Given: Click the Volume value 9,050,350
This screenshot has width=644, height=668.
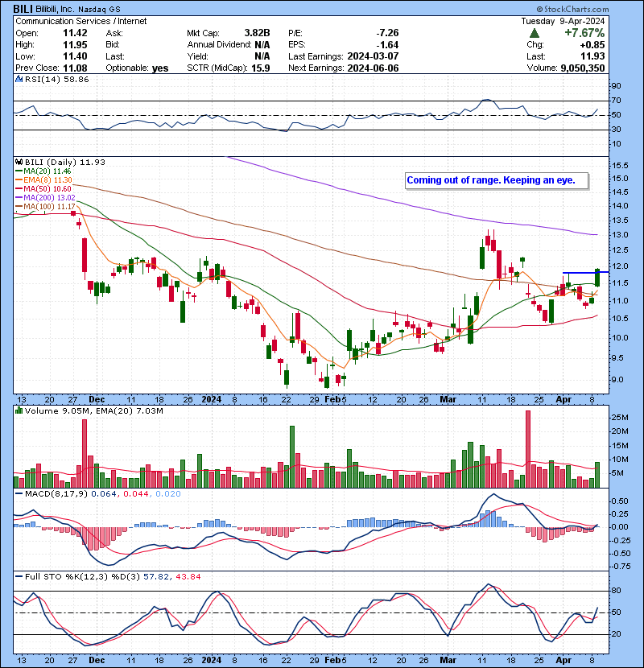Looking at the screenshot, I should click(x=583, y=68).
